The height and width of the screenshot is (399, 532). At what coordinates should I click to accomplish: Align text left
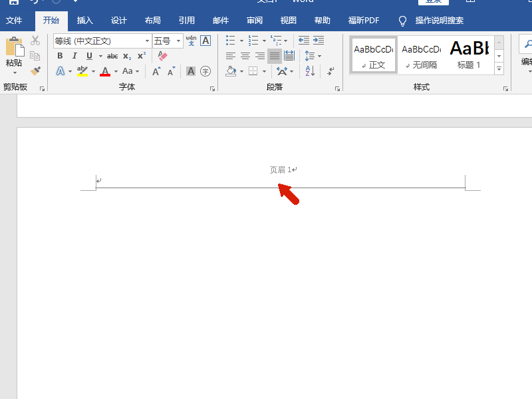tap(231, 56)
